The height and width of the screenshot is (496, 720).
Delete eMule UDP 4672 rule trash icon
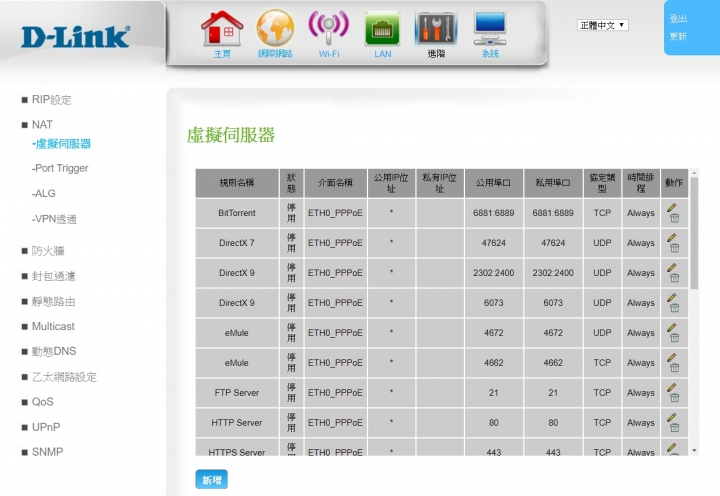[x=674, y=338]
